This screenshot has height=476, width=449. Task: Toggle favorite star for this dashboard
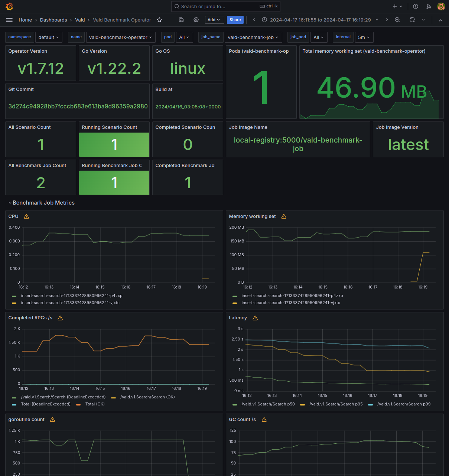pos(159,20)
